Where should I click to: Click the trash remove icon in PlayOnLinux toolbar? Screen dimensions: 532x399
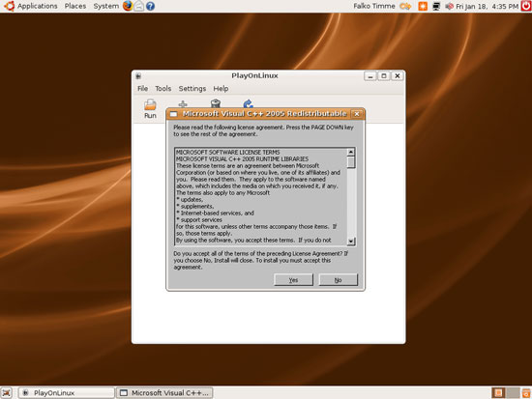click(x=216, y=103)
